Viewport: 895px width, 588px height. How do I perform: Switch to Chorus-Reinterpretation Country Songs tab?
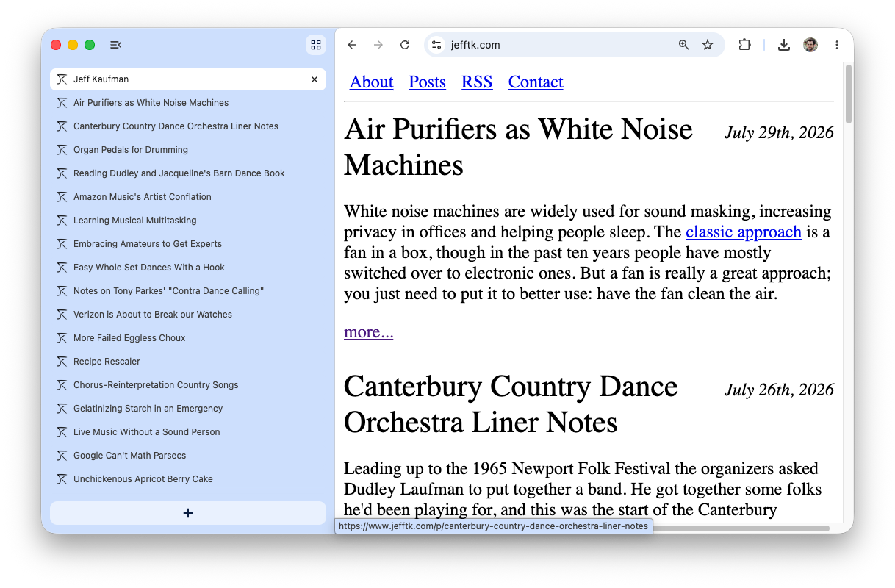coord(188,385)
